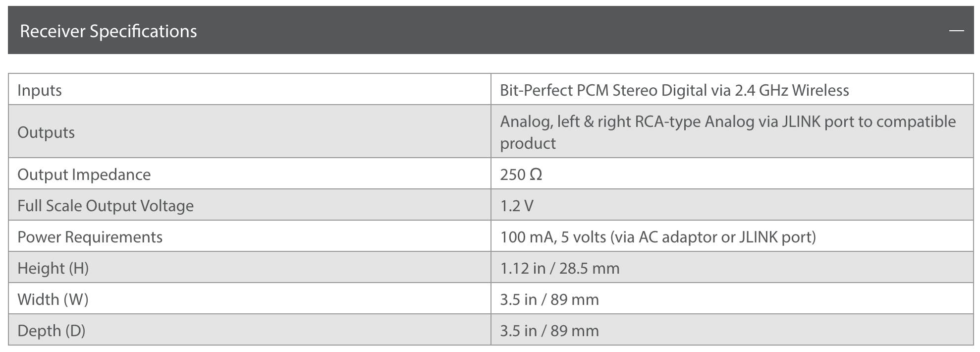Select the Outputs row label
The image size is (980, 352).
(x=46, y=132)
